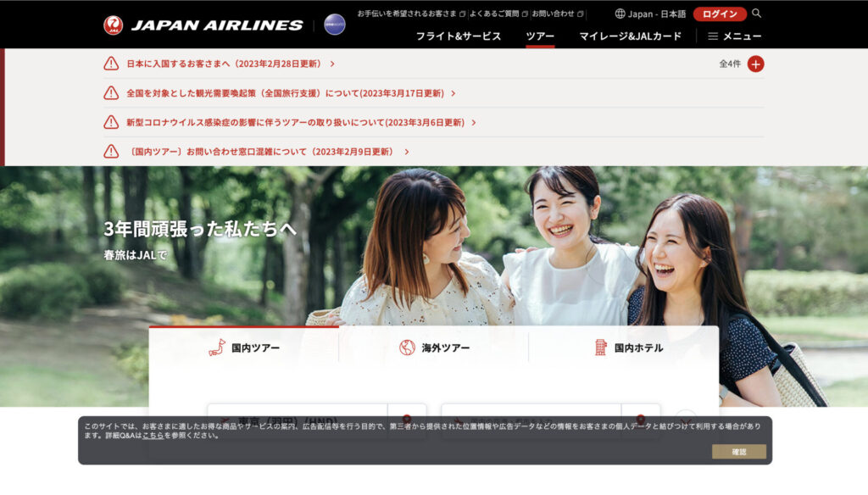Click the globe icon on 海外ツアー tab

407,348
